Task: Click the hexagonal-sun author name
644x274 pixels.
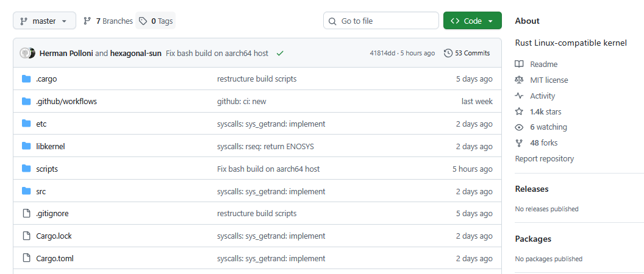Action: click(x=135, y=53)
